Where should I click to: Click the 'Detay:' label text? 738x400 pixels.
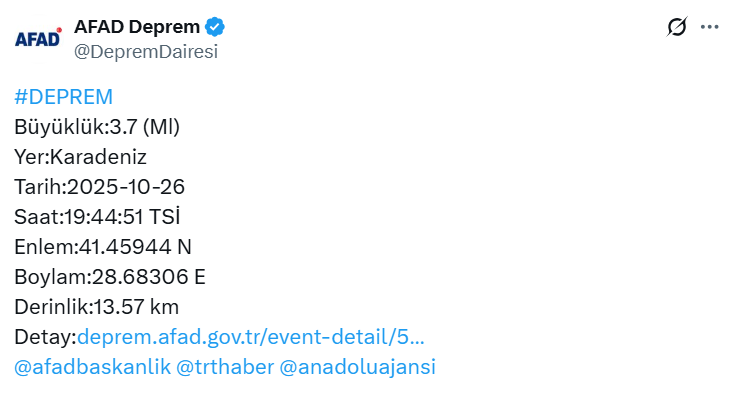click(45, 336)
